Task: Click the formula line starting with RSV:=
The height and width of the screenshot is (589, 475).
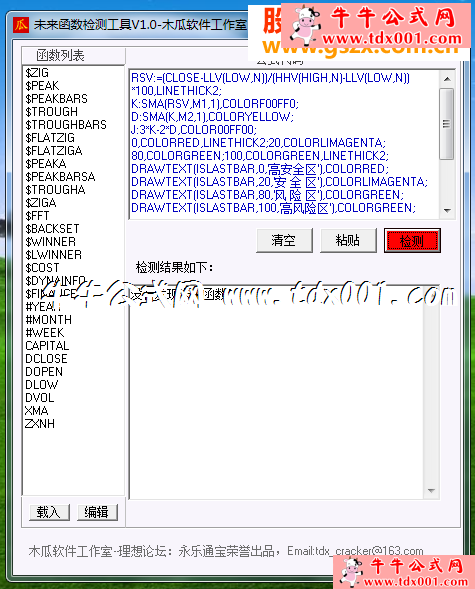Action: pos(270,78)
